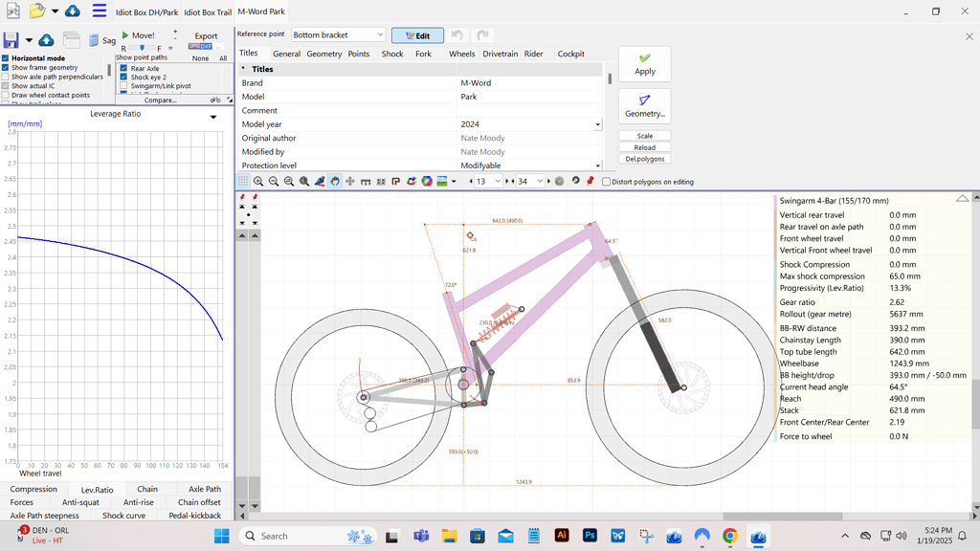Click the grid display icon
The image size is (980, 551).
[x=242, y=181]
